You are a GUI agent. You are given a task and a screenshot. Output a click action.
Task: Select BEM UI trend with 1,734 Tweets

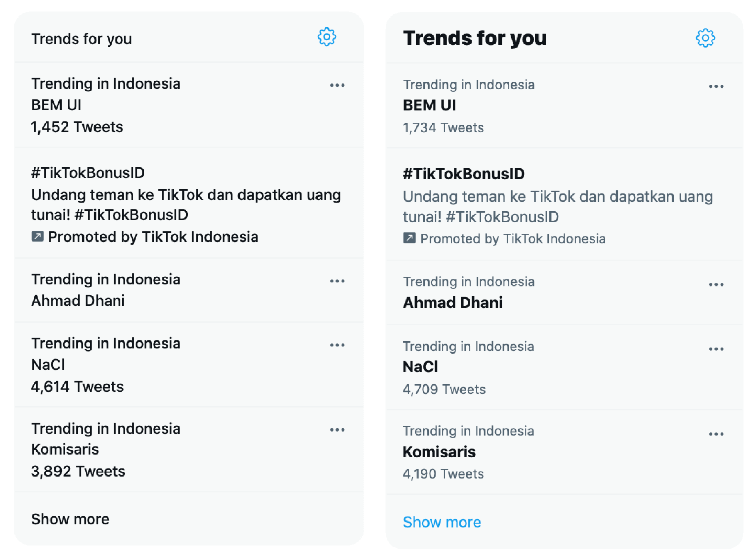point(429,105)
